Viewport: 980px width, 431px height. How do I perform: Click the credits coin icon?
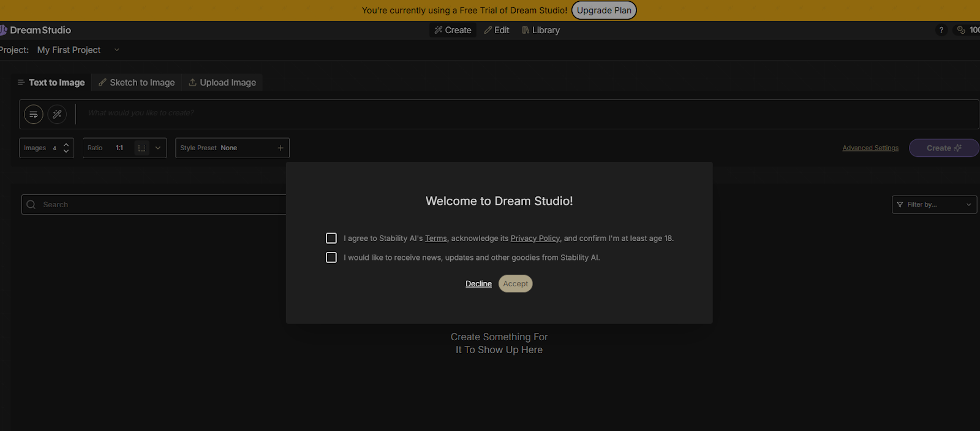(x=961, y=30)
